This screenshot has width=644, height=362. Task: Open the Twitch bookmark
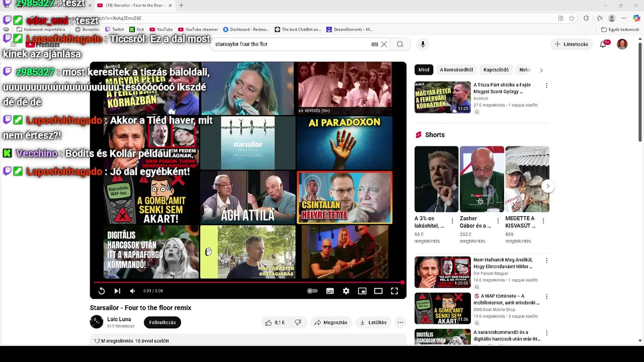coord(115,29)
